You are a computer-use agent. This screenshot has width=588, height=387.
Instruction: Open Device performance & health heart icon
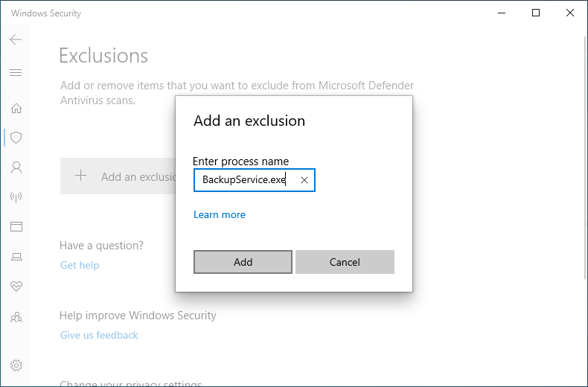click(16, 286)
